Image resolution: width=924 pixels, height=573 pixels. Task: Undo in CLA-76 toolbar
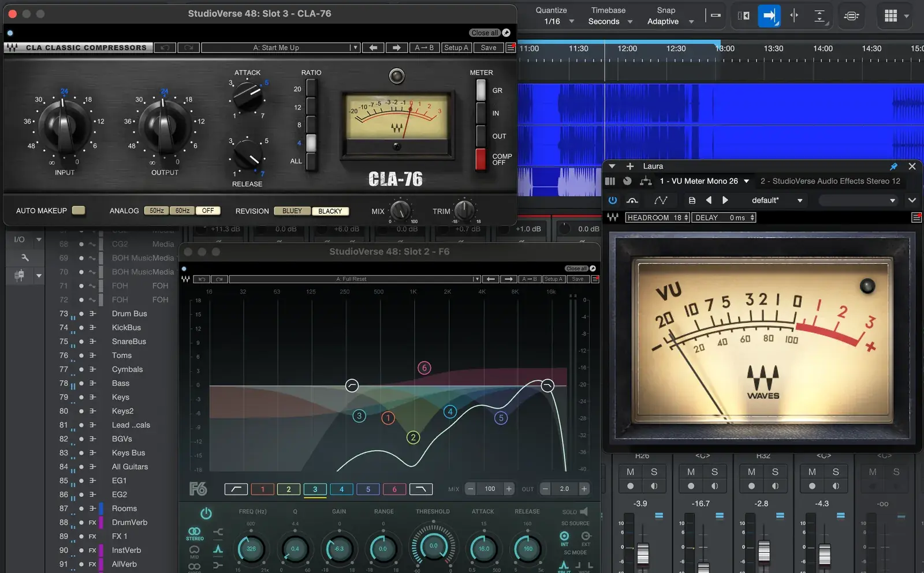click(165, 48)
